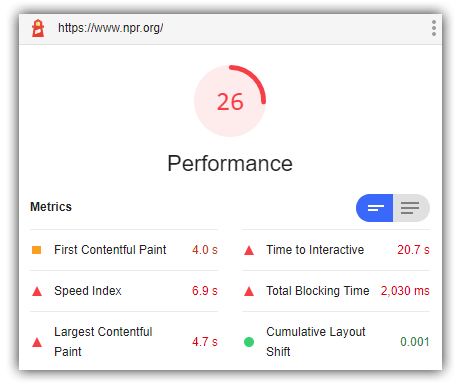This screenshot has height=386, width=459.
Task: Expand the Time to Interactive metric row
Action: pyautogui.click(x=336, y=250)
